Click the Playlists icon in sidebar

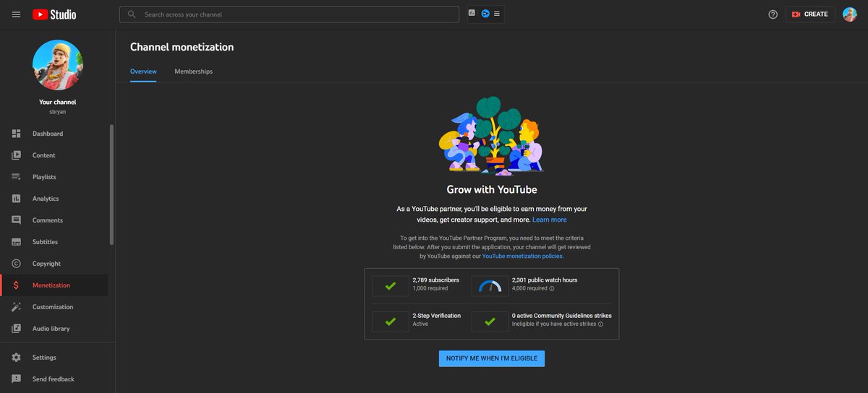(16, 177)
